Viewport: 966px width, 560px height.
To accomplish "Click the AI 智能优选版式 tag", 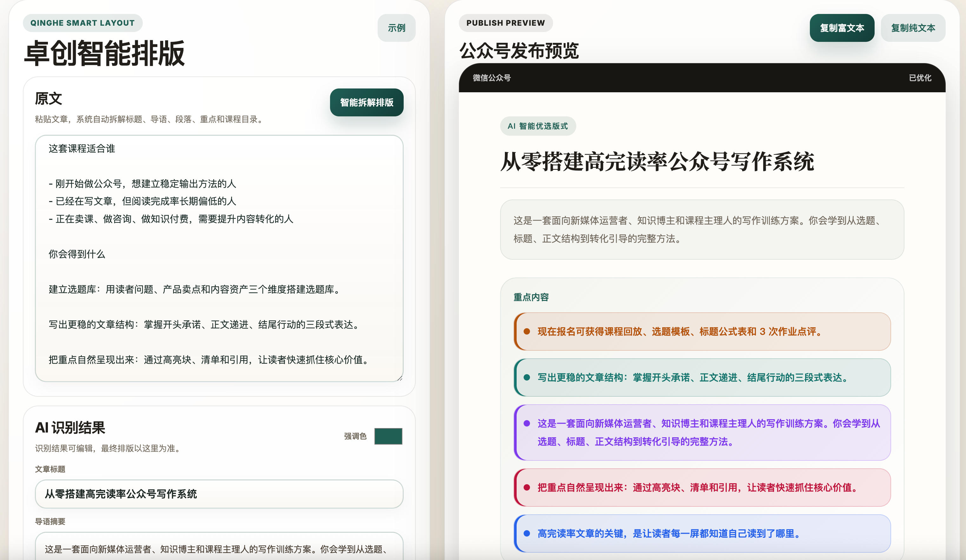I will point(538,126).
